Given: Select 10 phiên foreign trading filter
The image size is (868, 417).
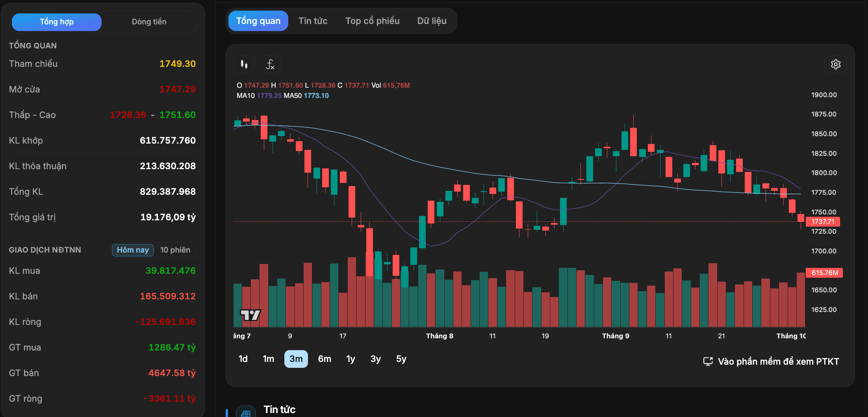Looking at the screenshot, I should [x=175, y=250].
